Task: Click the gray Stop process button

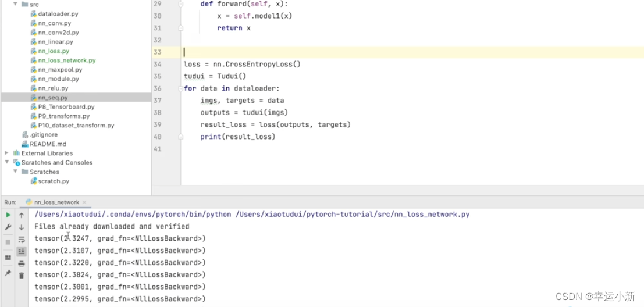Action: coord(8,242)
